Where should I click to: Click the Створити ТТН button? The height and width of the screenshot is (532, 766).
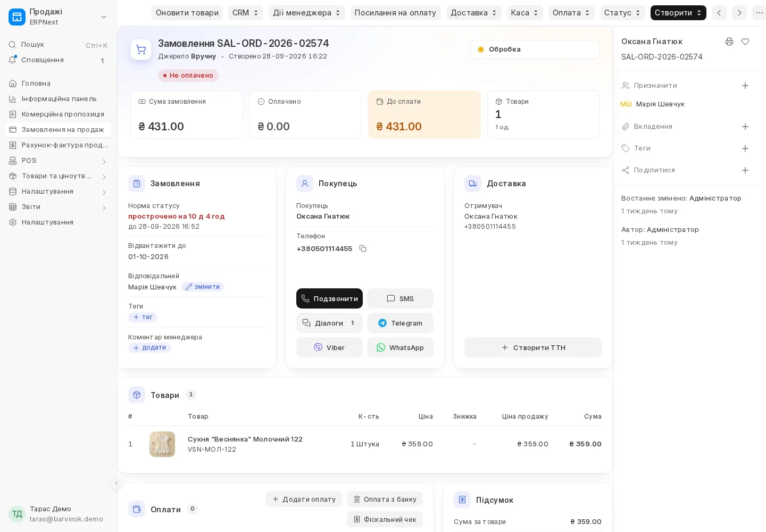pos(533,347)
